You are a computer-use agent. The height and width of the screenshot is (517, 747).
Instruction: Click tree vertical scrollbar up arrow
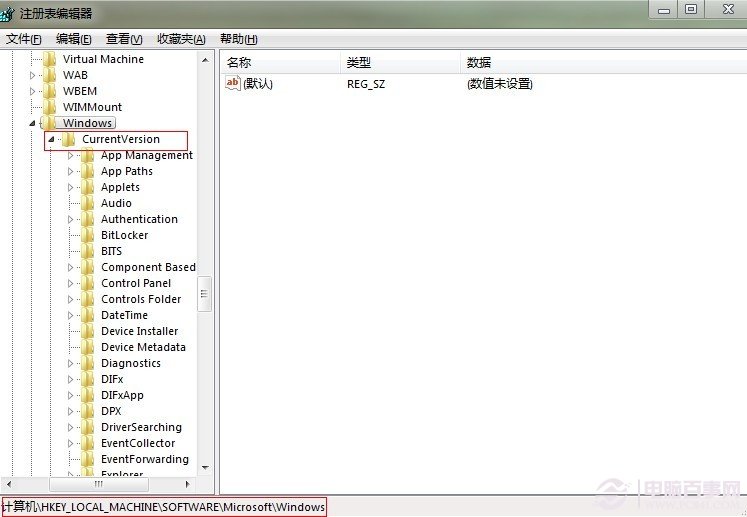pyautogui.click(x=205, y=60)
